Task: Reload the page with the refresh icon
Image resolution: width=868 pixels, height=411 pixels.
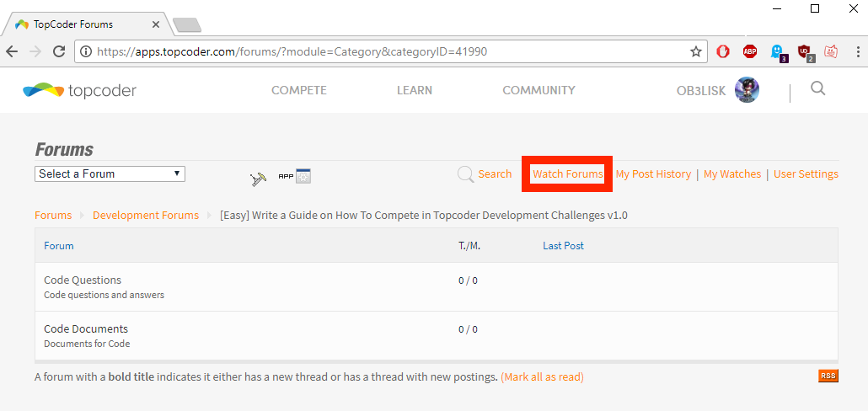Action: (59, 51)
